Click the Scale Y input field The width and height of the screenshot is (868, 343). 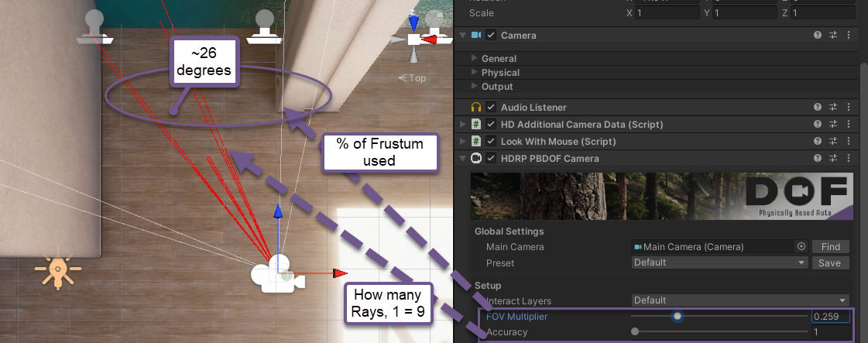click(745, 12)
